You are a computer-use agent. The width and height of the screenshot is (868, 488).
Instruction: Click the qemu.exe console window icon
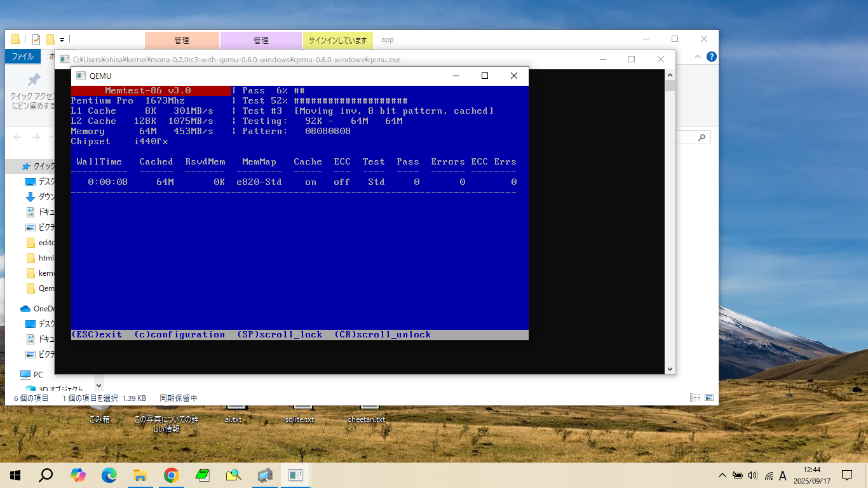pyautogui.click(x=64, y=59)
